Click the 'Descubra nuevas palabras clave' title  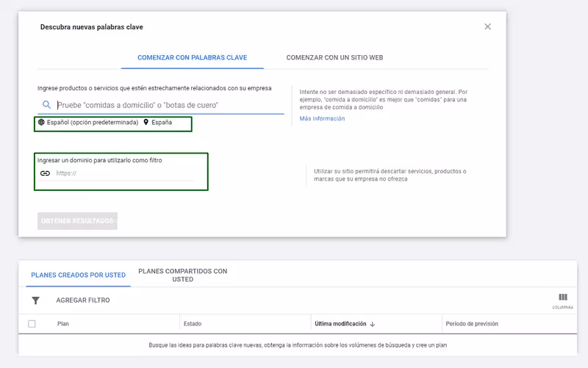click(91, 27)
